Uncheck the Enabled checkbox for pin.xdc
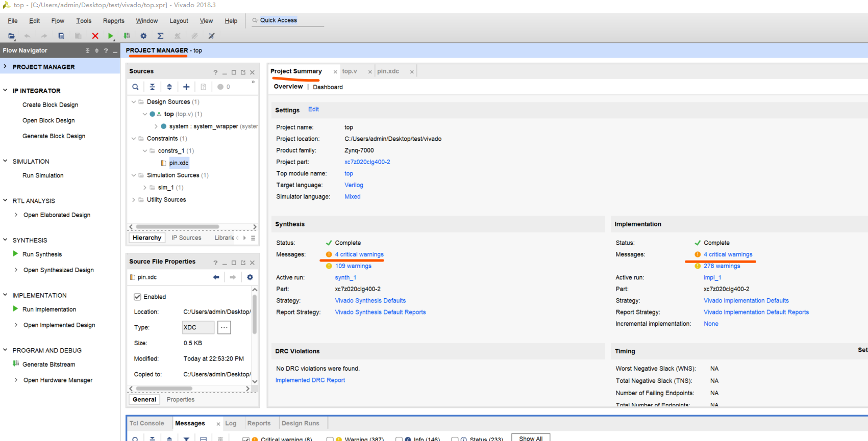 [x=137, y=297]
